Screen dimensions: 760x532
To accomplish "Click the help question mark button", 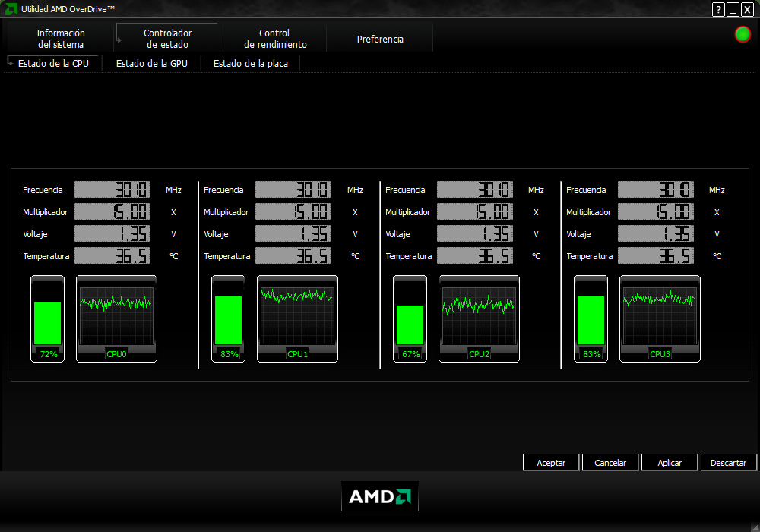I will point(718,9).
